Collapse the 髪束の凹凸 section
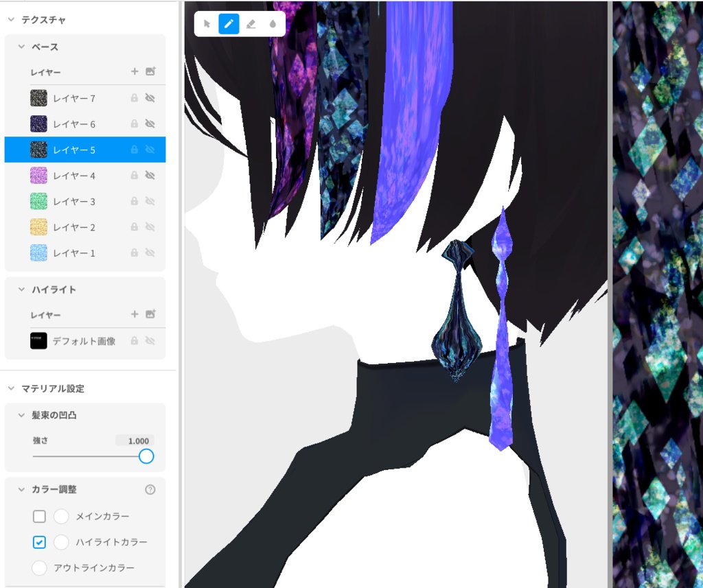 22,415
